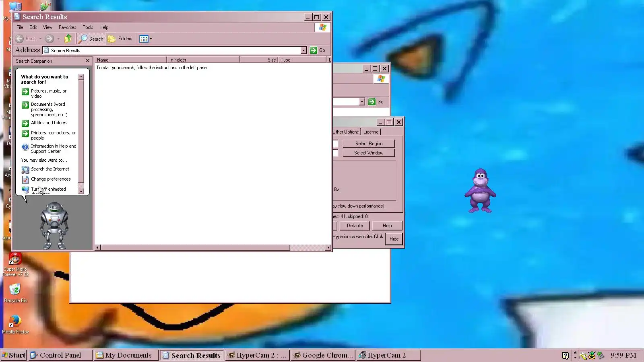Click the Search Companion scroll up arrow
This screenshot has width=644, height=362.
[x=81, y=77]
